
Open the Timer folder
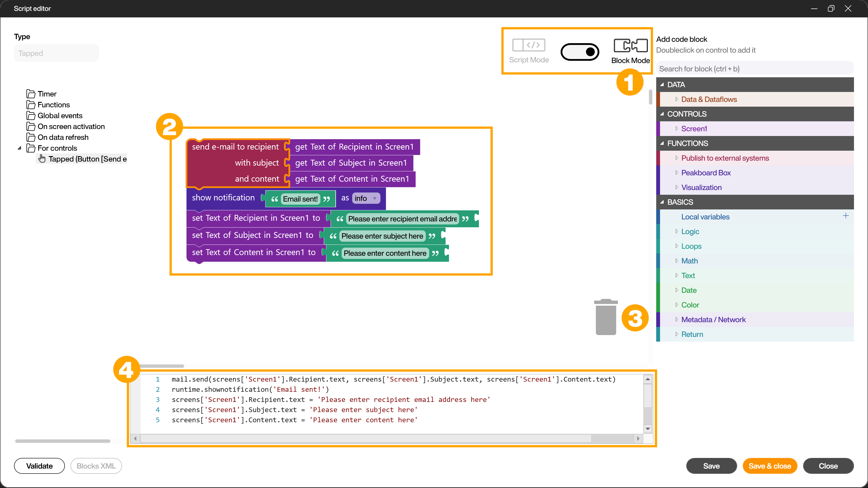[x=41, y=94]
